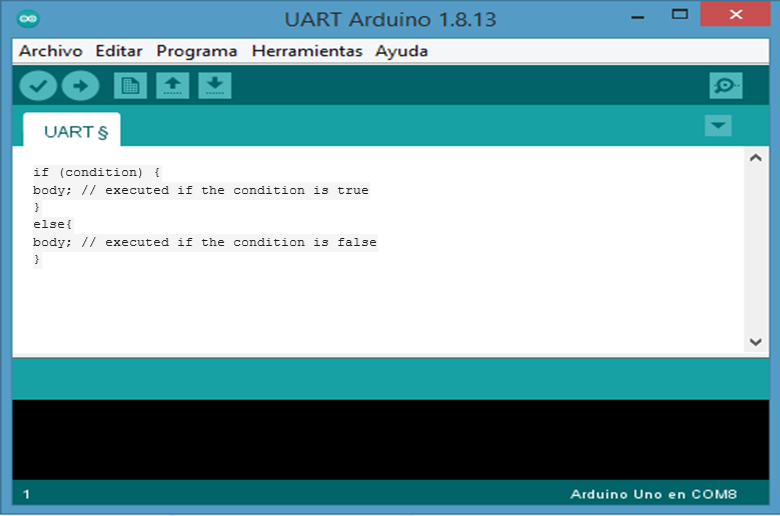This screenshot has height=516, width=780.
Task: Open the Ayuda menu
Action: [401, 51]
